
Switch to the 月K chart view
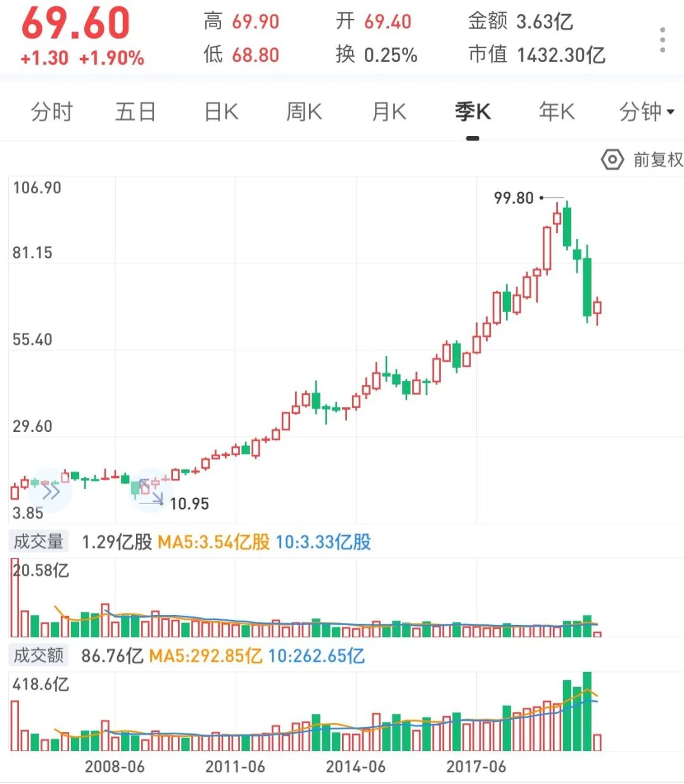pos(388,111)
